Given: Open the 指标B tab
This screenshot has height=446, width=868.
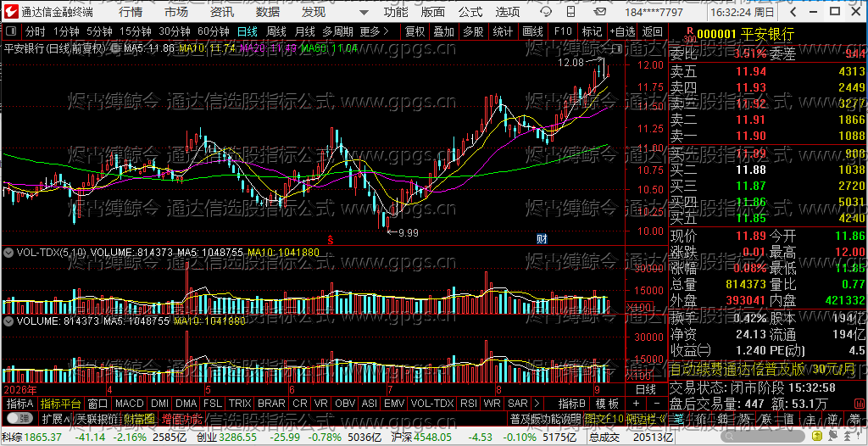Looking at the screenshot, I should (x=571, y=404).
